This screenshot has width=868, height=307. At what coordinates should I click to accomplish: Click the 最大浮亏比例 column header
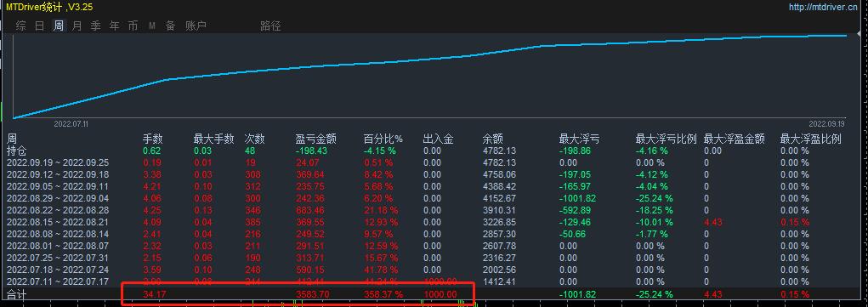(666, 139)
